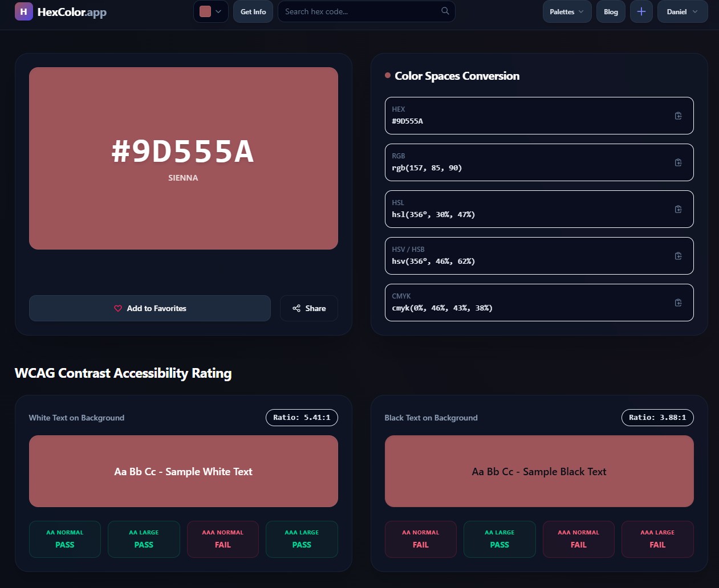Share this color
The image size is (719, 588).
point(309,308)
